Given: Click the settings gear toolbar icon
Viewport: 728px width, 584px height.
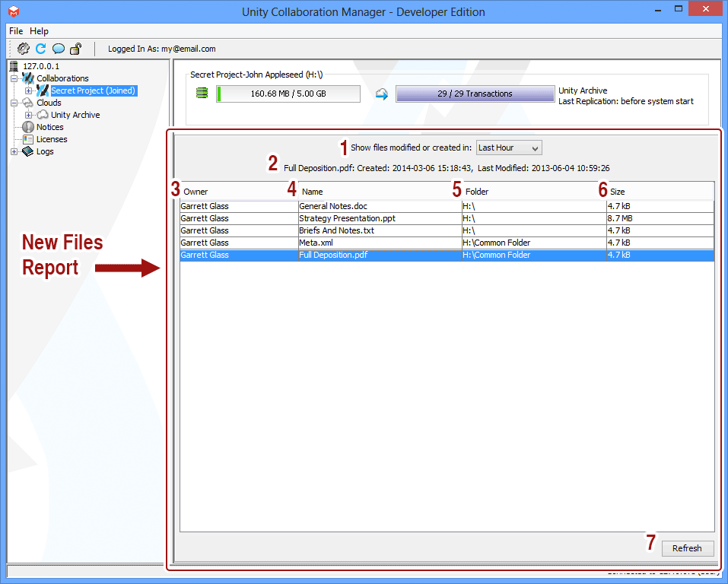Looking at the screenshot, I should pyautogui.click(x=24, y=48).
